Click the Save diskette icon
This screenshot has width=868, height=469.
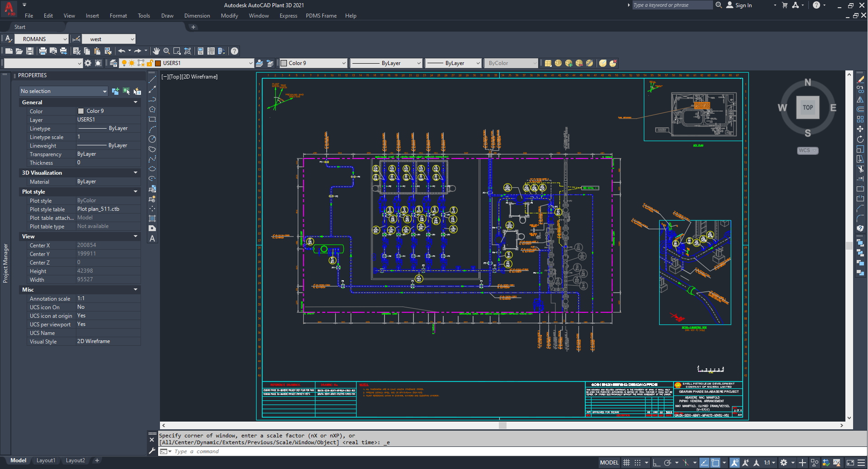point(30,51)
